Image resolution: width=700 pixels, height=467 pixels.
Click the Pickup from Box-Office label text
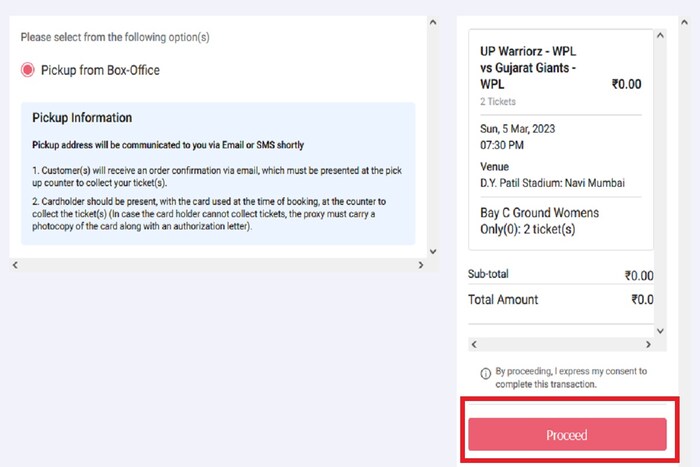[x=100, y=70]
